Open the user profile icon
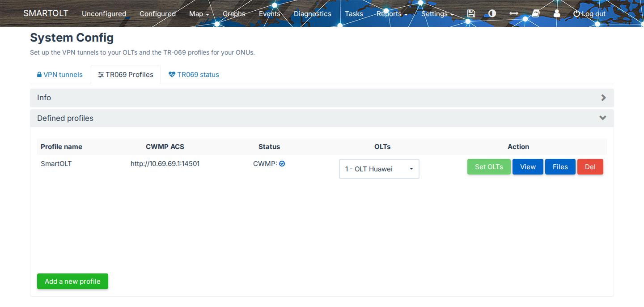 pos(557,14)
